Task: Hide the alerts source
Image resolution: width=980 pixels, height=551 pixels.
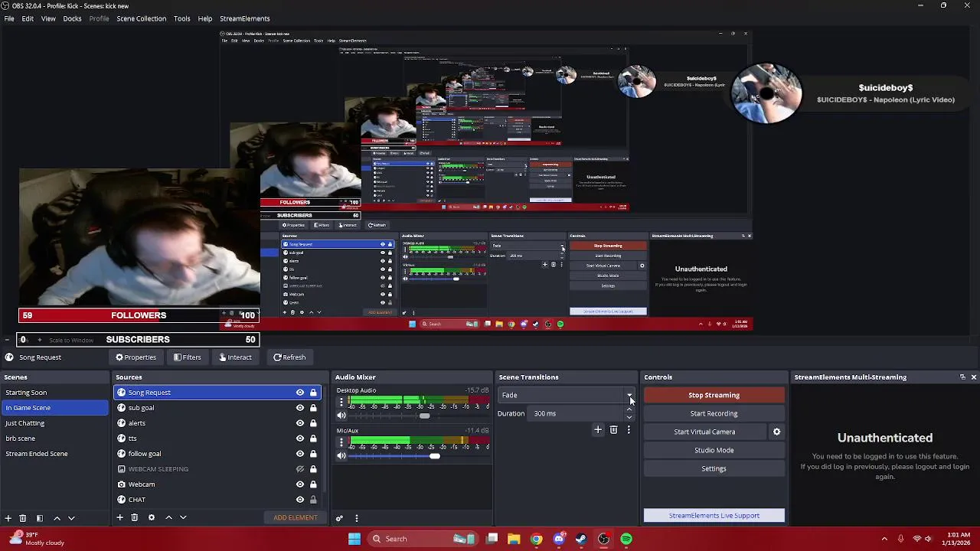Action: [300, 423]
